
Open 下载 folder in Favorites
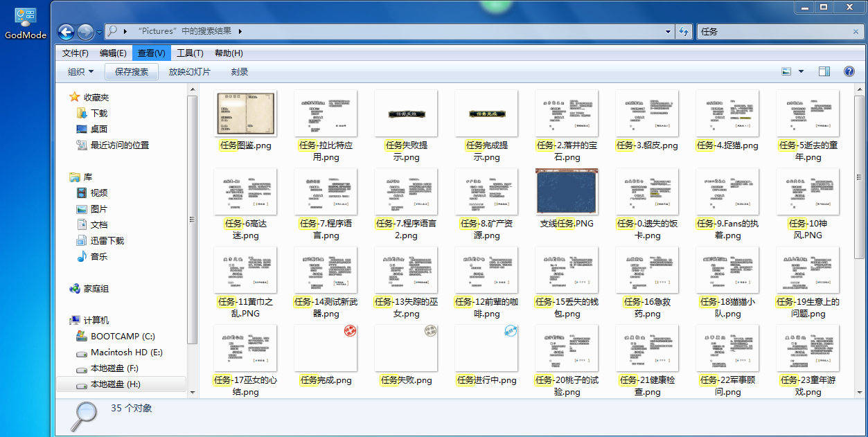tap(99, 113)
